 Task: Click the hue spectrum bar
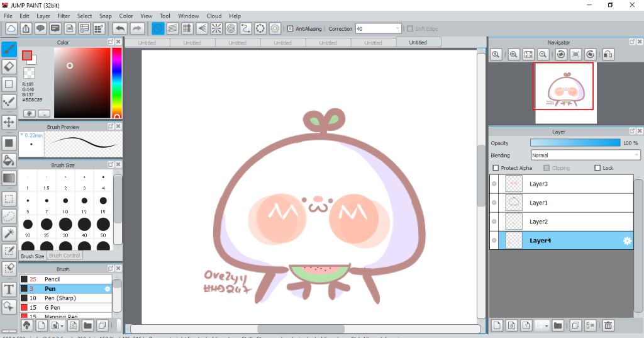point(116,82)
